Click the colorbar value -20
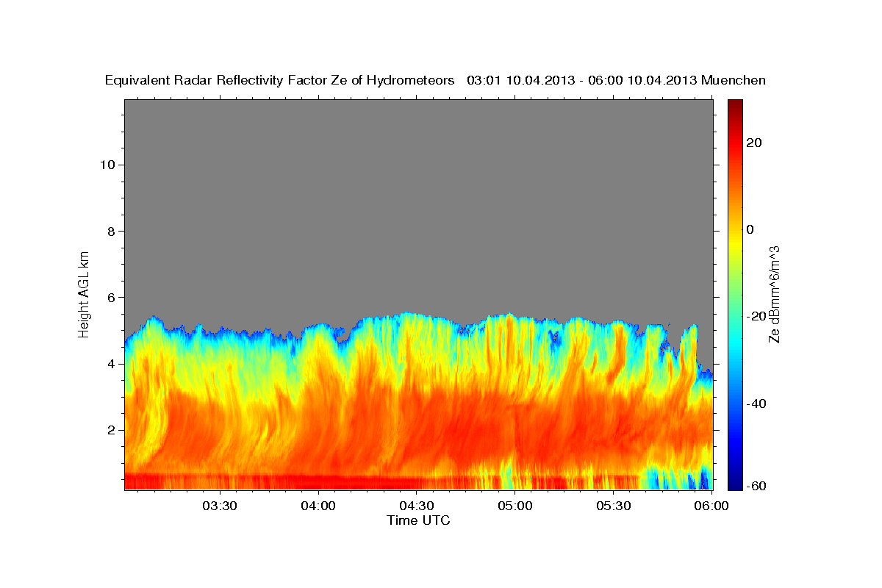 tap(756, 316)
